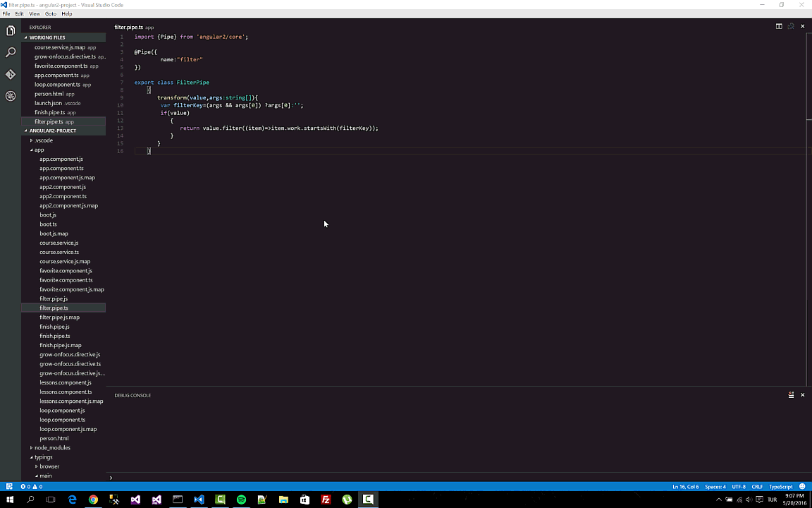Switch to the filter.pipe.ts editor tab
812x508 pixels.
pos(129,27)
